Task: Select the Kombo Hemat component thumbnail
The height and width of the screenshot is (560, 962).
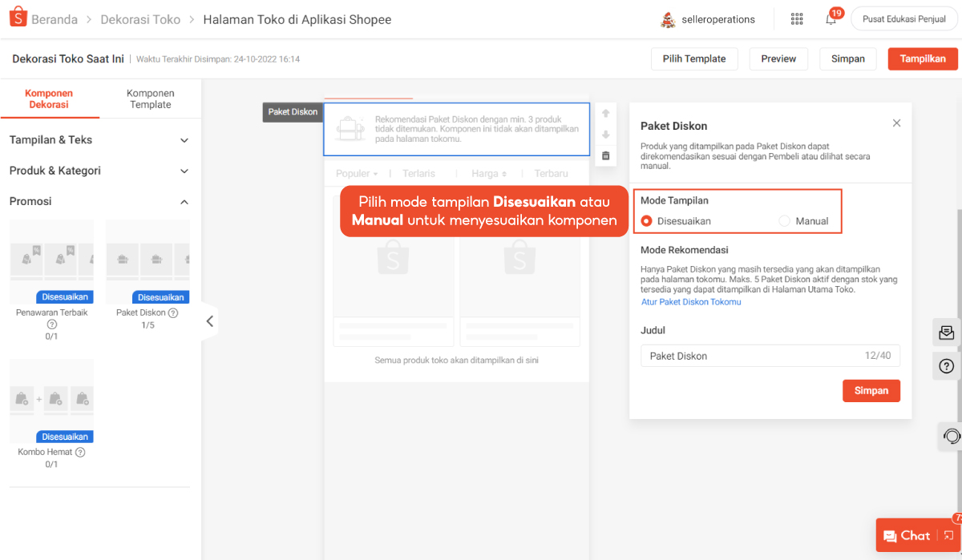Action: (x=51, y=401)
